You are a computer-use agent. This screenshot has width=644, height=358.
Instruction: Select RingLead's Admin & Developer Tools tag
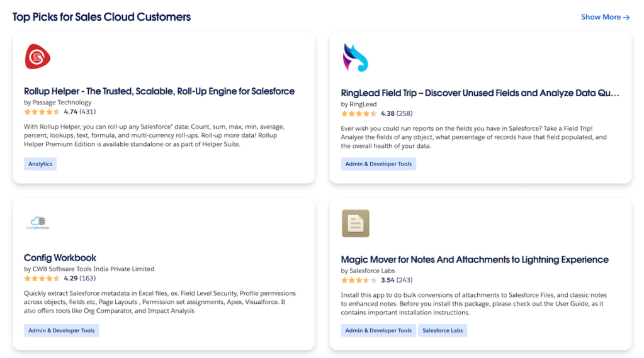(x=378, y=164)
